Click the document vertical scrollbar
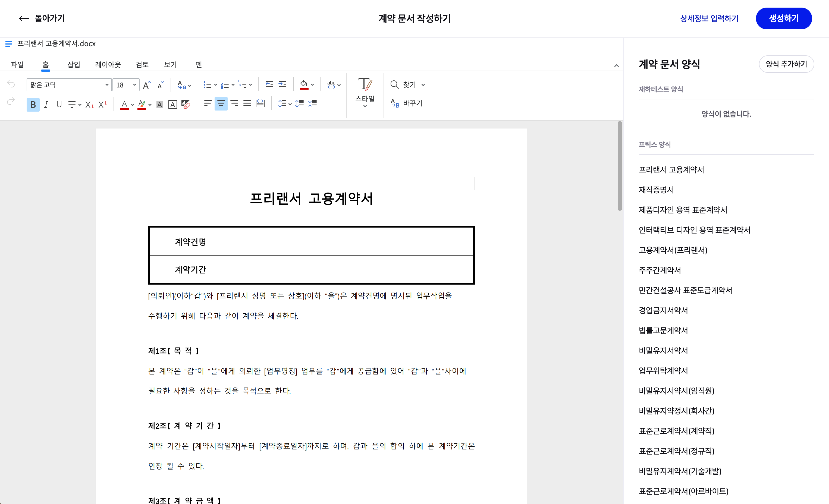This screenshot has width=829, height=504. click(x=619, y=166)
